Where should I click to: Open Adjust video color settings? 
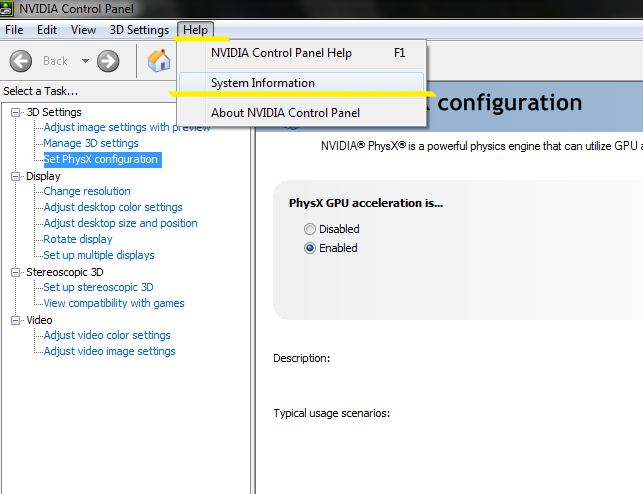click(x=107, y=335)
